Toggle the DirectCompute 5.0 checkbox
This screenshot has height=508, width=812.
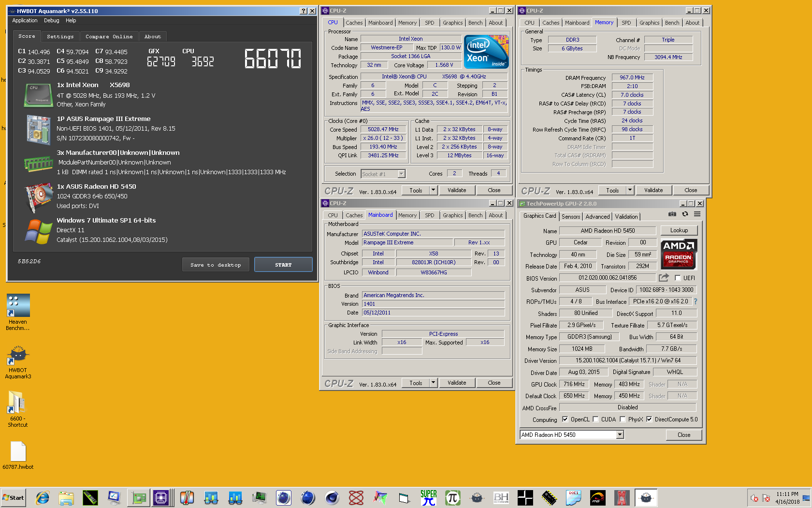coord(649,419)
